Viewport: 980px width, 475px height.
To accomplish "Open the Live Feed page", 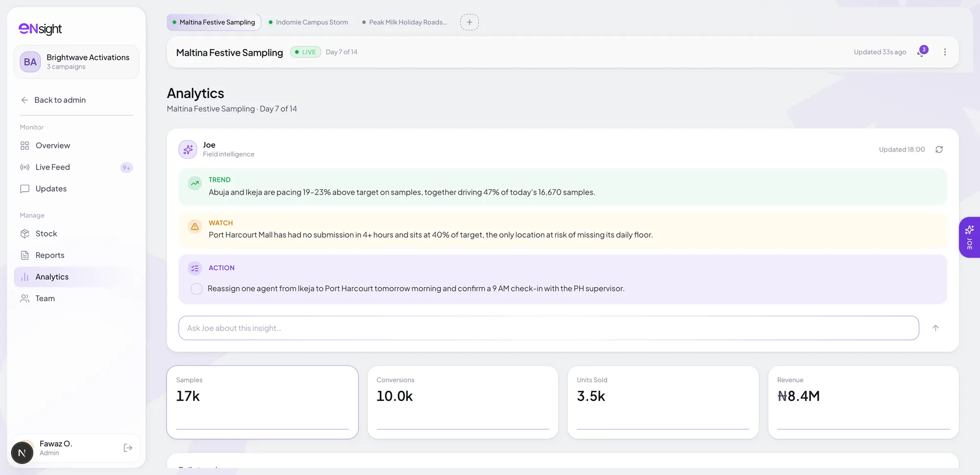I will pyautogui.click(x=76, y=167).
